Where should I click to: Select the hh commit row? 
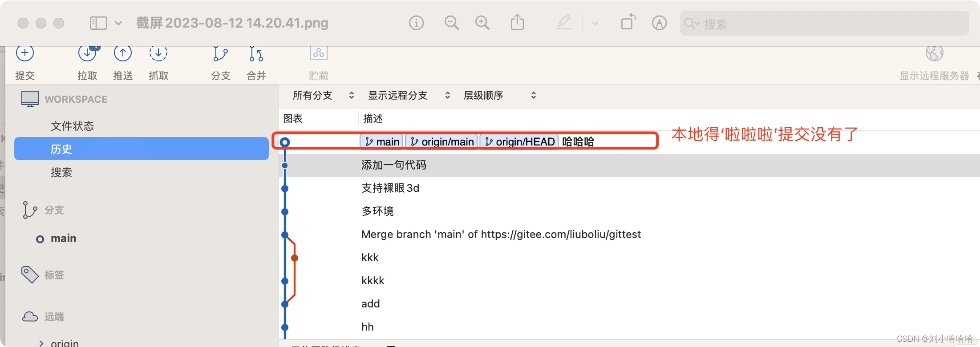[629, 327]
